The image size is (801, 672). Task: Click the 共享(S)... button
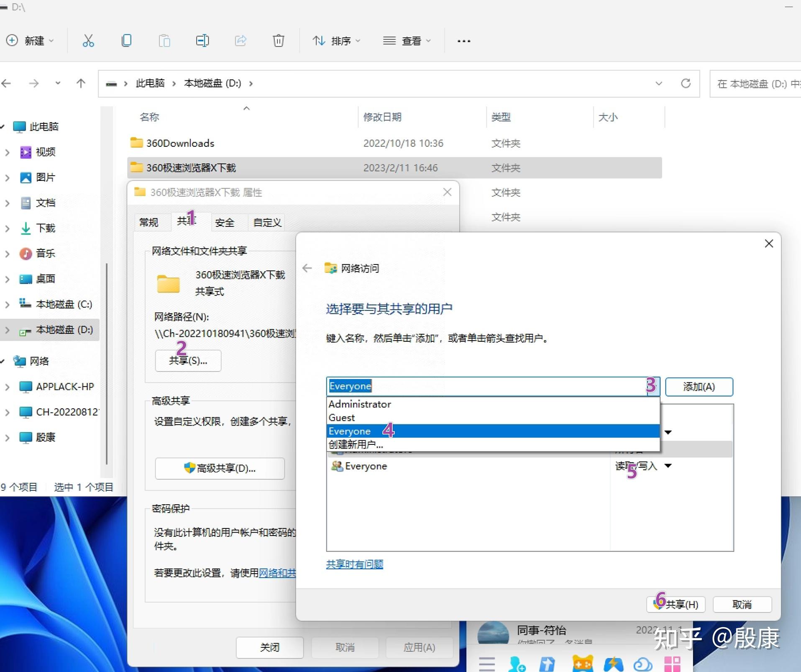(188, 361)
